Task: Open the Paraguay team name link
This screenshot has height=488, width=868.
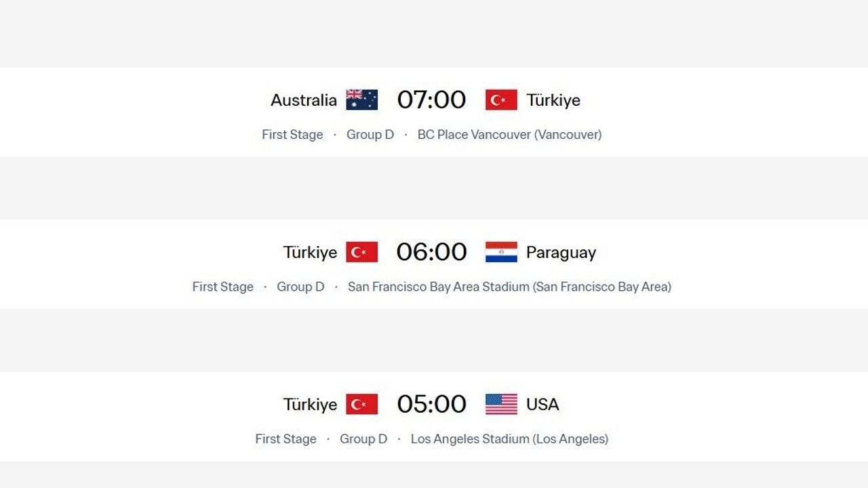Action: (561, 253)
